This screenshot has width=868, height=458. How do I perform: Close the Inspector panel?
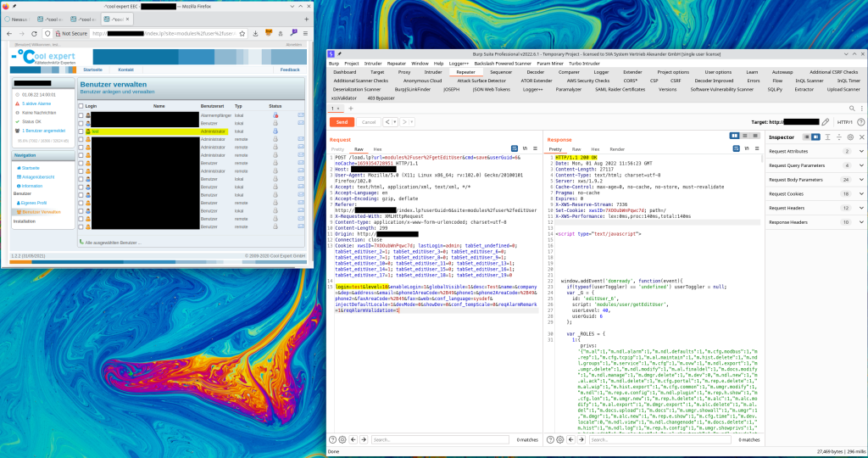coord(861,137)
